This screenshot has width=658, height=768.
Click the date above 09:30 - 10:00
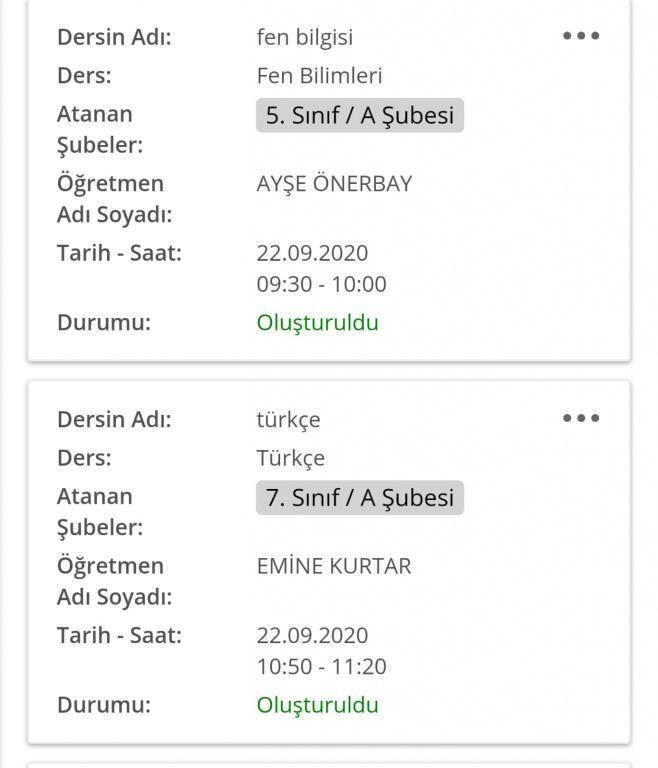click(x=312, y=252)
